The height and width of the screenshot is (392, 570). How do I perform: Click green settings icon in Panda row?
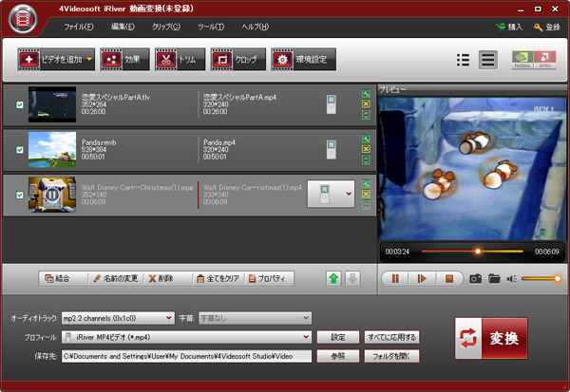(366, 139)
